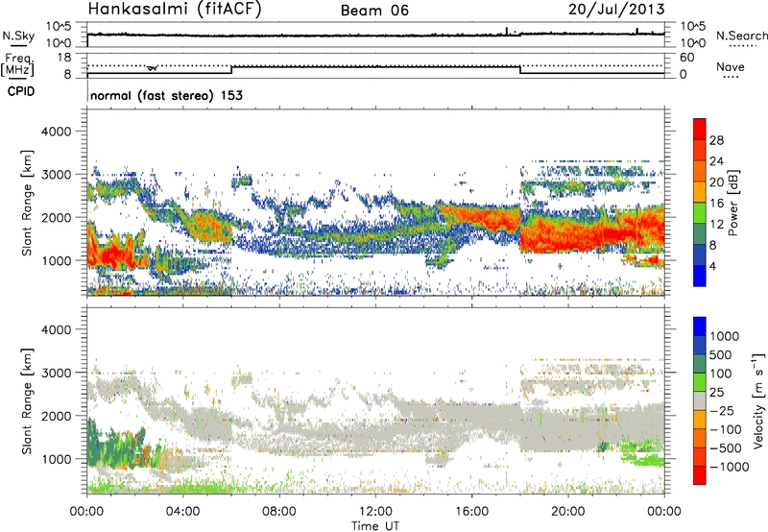Click the Time UT axis title
Viewport: 768px width, 532px height.
pos(375,526)
